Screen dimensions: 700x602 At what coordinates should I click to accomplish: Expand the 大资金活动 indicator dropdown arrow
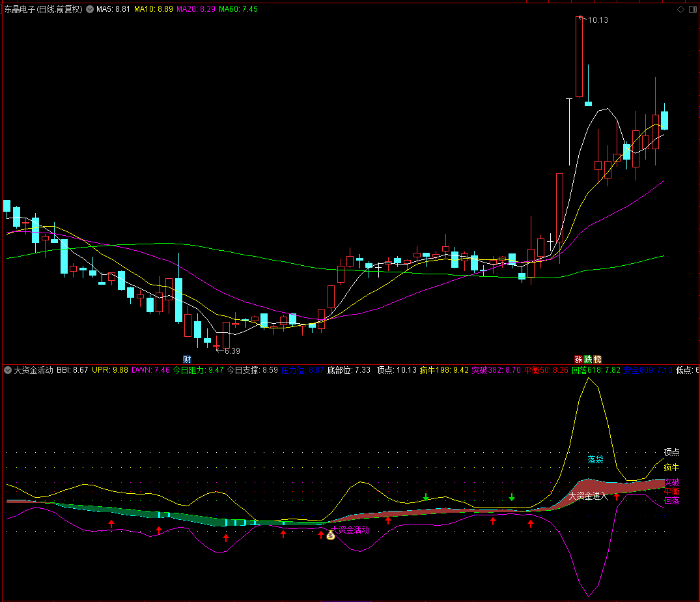[x=8, y=370]
